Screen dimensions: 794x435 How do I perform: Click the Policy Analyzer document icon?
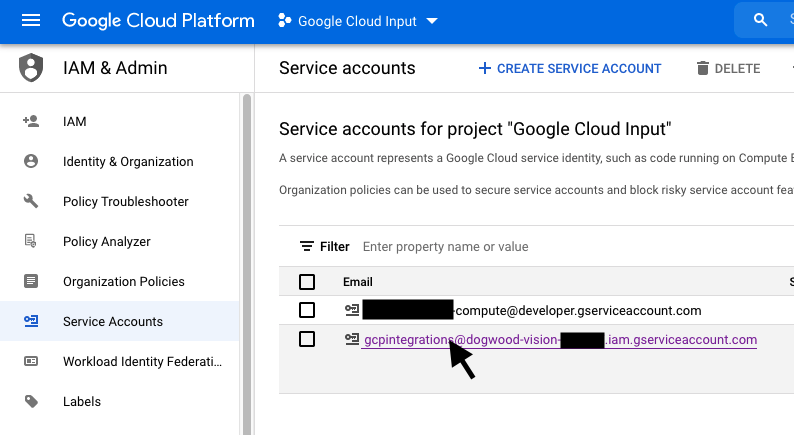tap(31, 241)
